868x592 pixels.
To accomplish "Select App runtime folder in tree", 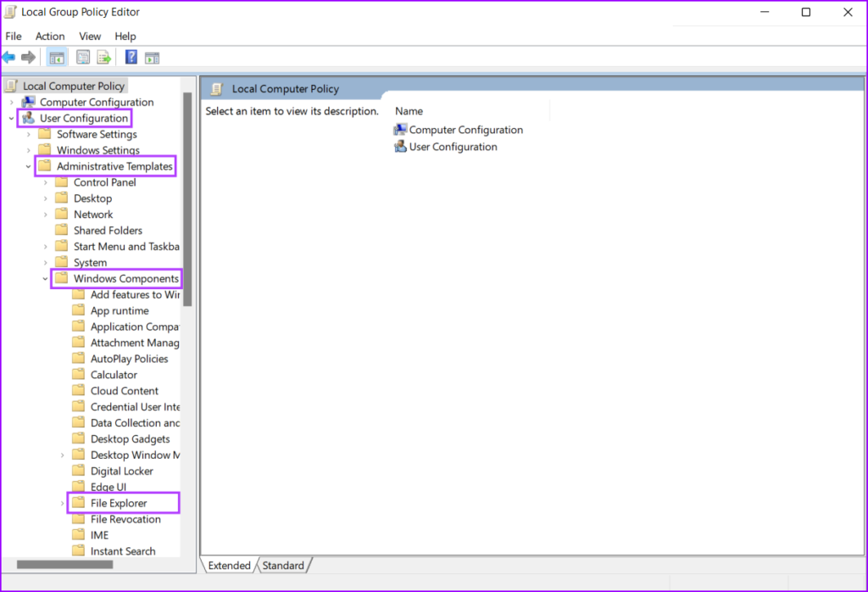I will point(120,310).
